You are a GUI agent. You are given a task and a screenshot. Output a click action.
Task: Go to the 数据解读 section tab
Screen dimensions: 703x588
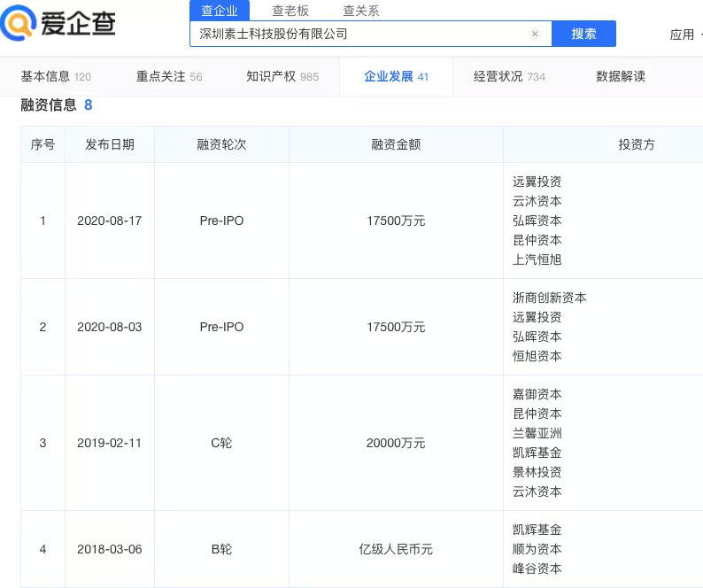coord(621,76)
